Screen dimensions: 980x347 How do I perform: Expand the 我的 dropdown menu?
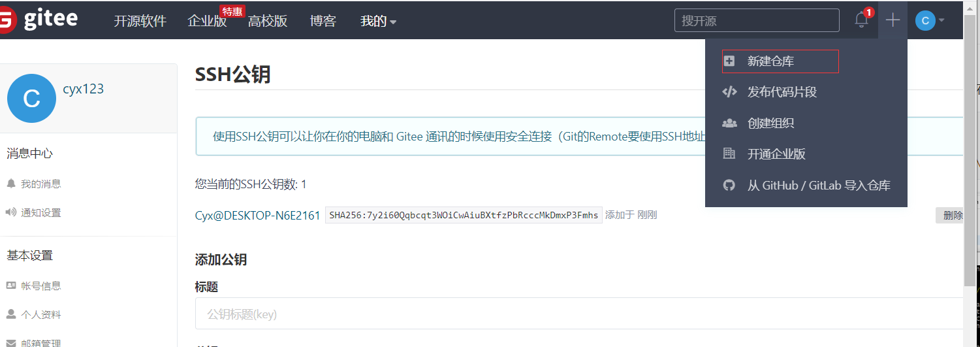(379, 21)
